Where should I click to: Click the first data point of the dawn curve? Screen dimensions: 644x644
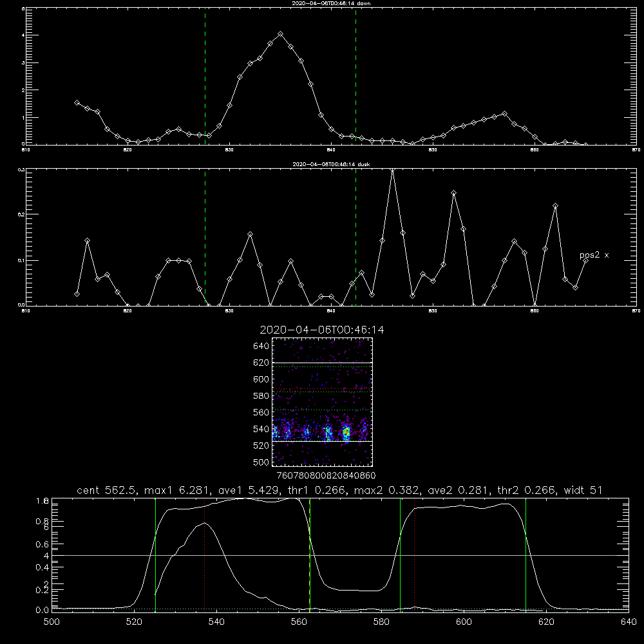77,102
